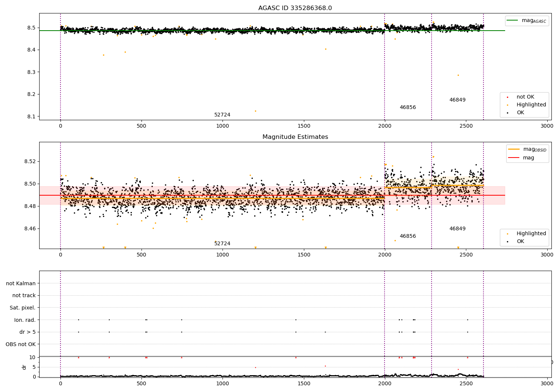
Task: Click tick label 10 on dr axis
Action: (32, 357)
